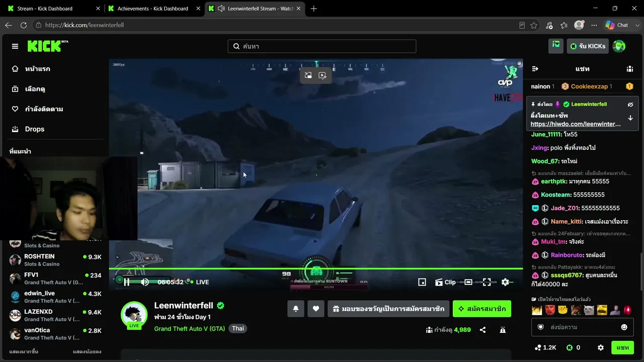
Task: Click the gift subscriptions button
Action: (x=388, y=309)
